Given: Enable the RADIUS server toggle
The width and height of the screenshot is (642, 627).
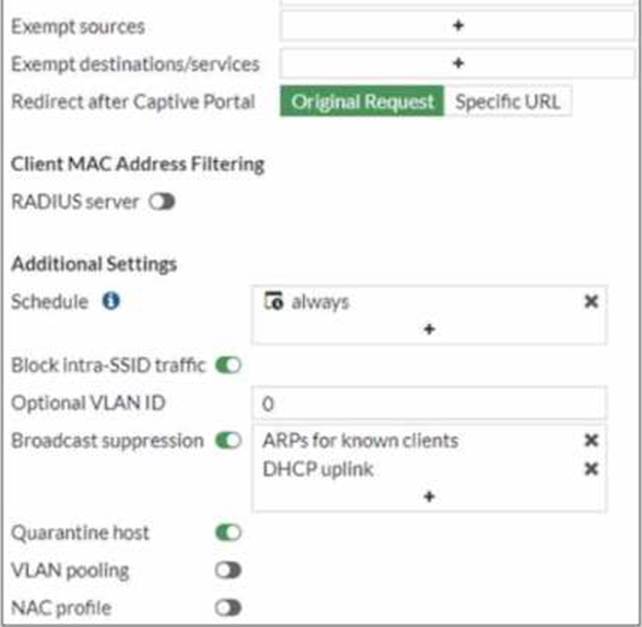Looking at the screenshot, I should [x=161, y=202].
